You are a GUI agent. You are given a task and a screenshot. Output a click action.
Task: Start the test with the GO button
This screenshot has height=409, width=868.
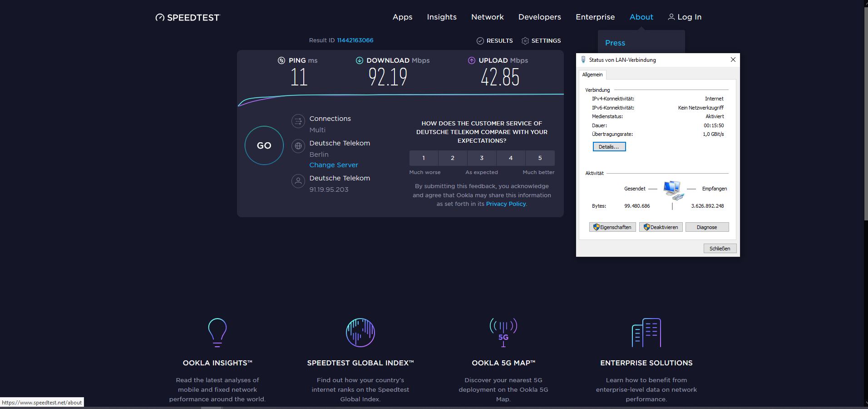[264, 145]
